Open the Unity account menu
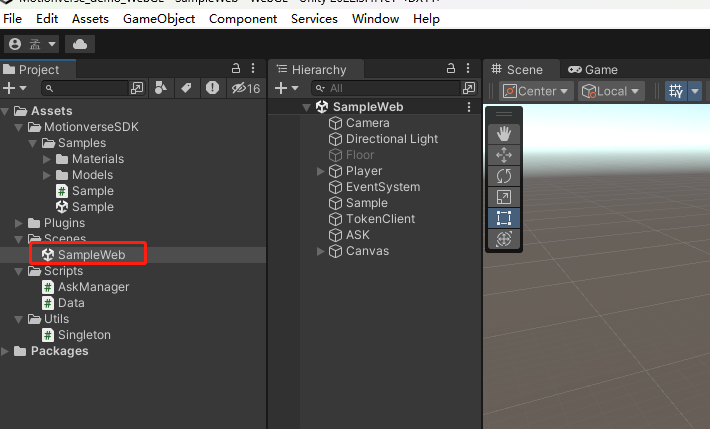710x429 pixels. 32,44
